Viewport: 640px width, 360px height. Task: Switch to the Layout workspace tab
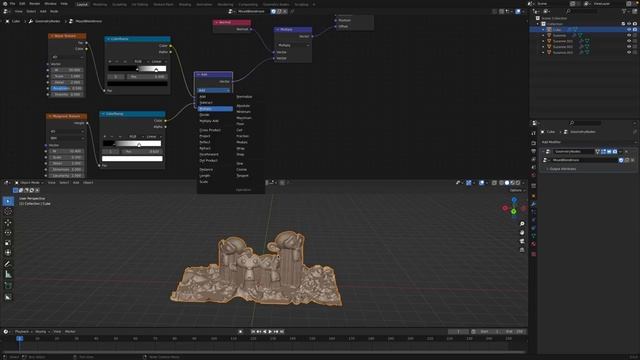pos(82,4)
